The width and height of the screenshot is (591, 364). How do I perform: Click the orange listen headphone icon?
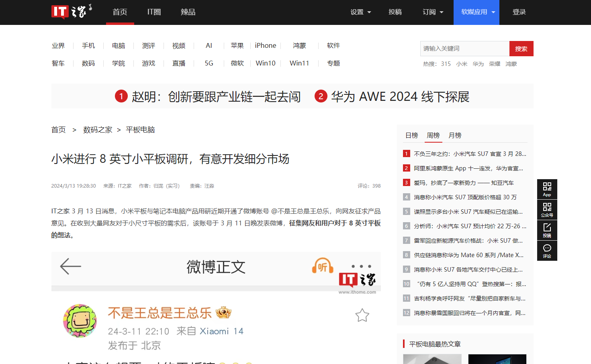(x=323, y=266)
